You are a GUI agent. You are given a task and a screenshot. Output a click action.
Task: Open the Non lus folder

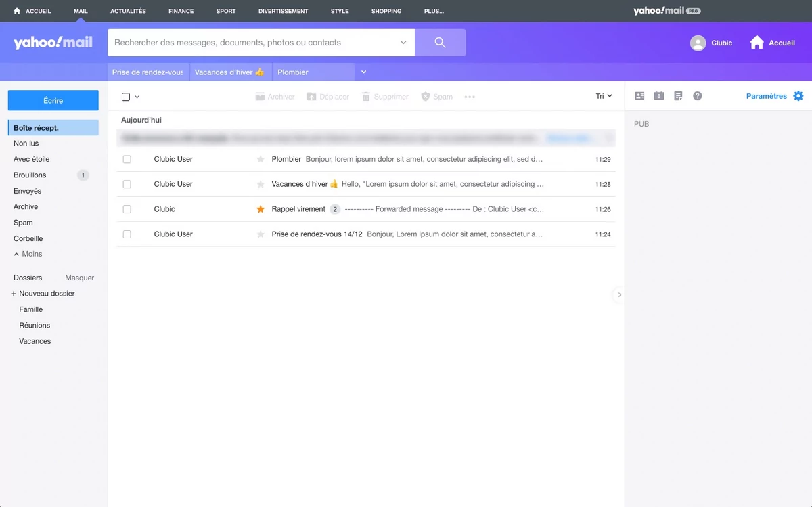click(x=26, y=144)
